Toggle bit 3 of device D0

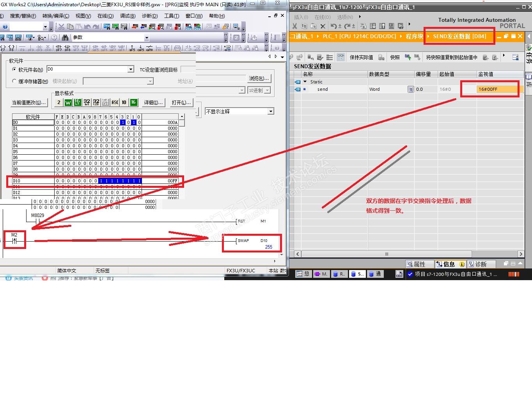click(x=122, y=122)
